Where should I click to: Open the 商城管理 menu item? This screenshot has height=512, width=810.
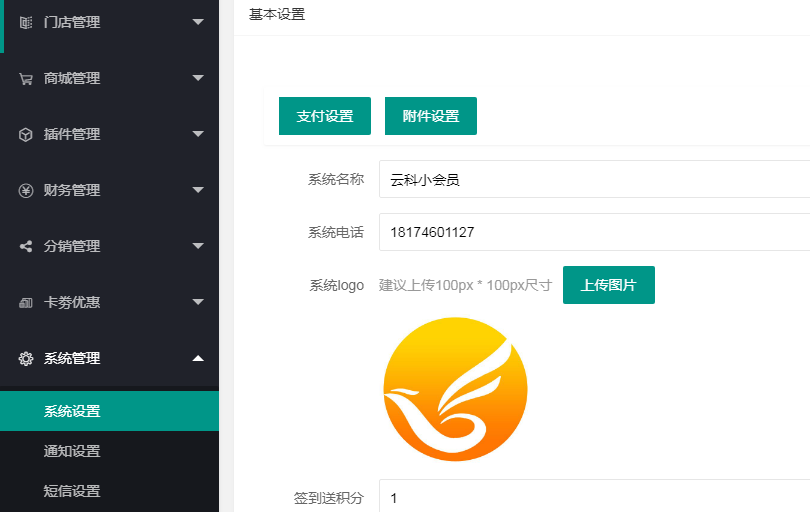tap(110, 79)
